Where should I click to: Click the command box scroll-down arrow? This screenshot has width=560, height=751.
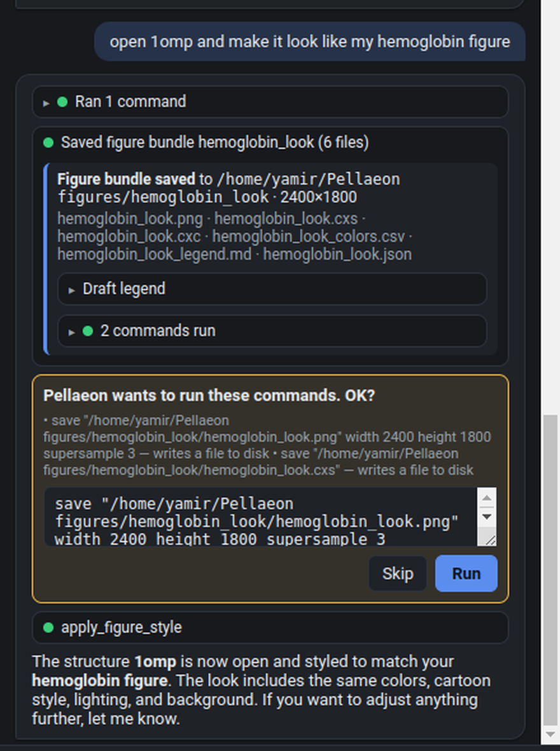tap(487, 517)
